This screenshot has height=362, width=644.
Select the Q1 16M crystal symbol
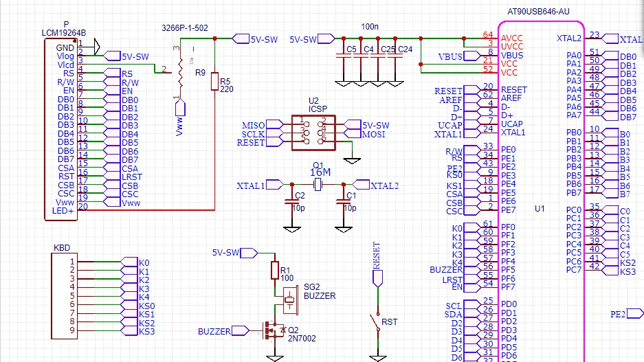coord(318,185)
